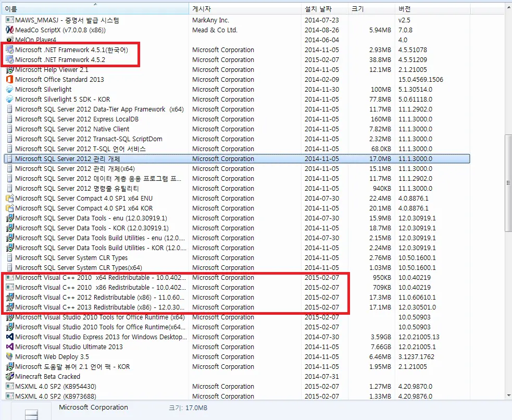512x420 pixels.
Task: Click the Microsoft Silverlight icon
Action: 10,90
